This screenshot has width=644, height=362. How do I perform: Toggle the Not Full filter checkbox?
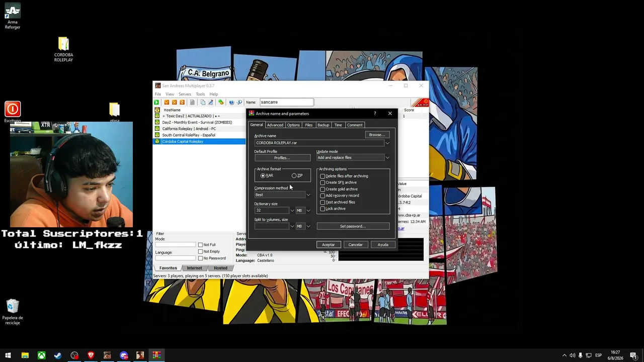[207, 245]
